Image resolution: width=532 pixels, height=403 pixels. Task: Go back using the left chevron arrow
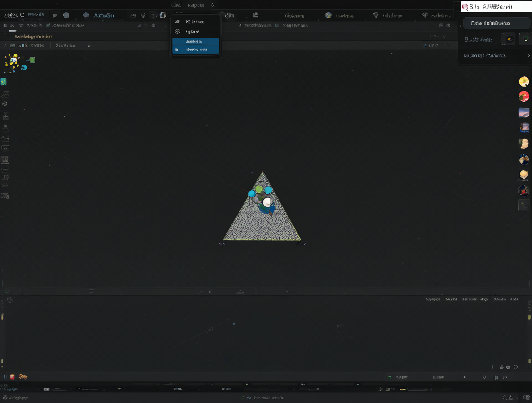click(5, 45)
